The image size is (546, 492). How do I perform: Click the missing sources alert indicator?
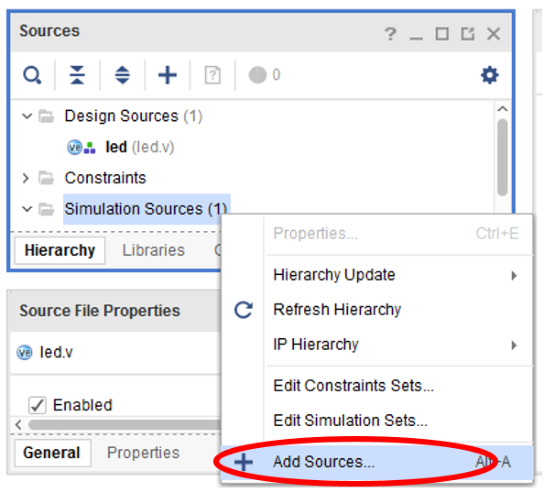[x=264, y=75]
